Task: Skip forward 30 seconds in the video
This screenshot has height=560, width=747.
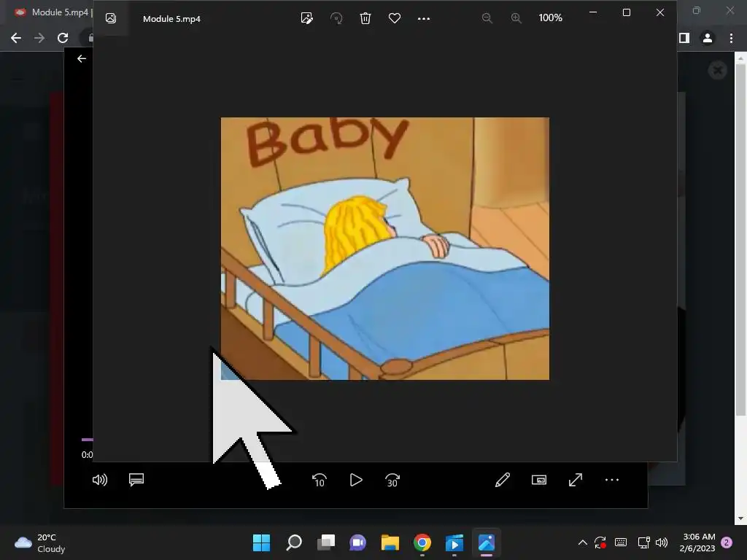Action: click(392, 480)
